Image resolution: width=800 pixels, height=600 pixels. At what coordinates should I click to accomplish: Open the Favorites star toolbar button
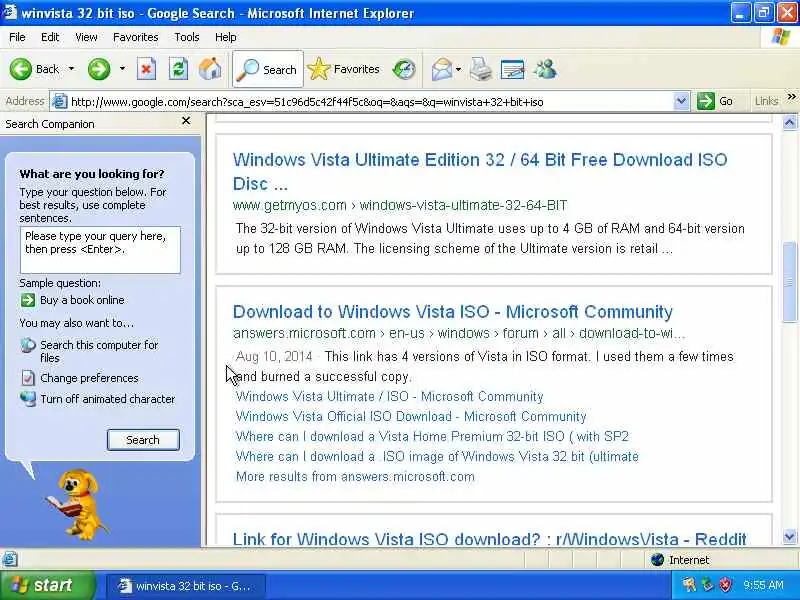point(344,69)
